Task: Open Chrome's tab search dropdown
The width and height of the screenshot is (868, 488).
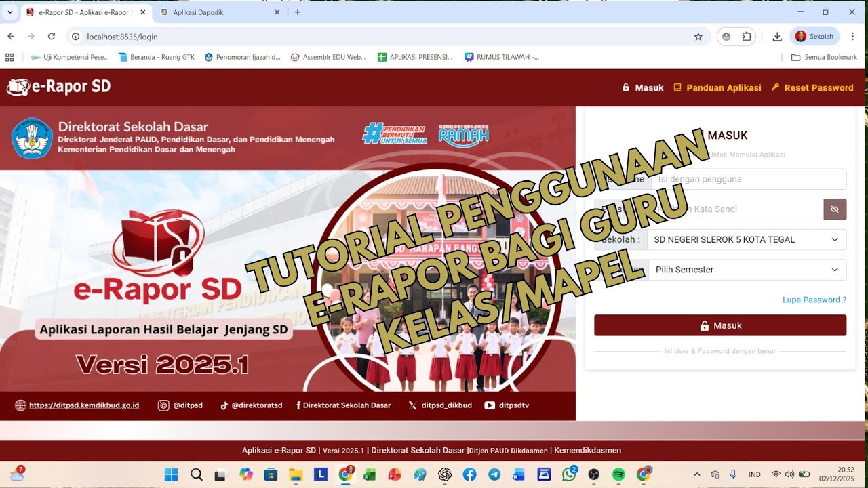Action: [x=9, y=12]
